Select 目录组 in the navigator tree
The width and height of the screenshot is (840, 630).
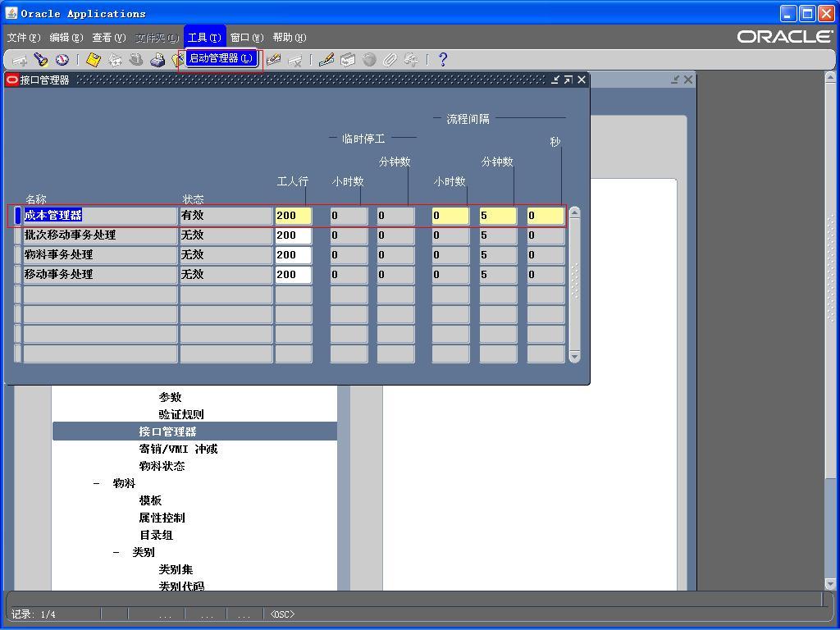click(x=157, y=535)
